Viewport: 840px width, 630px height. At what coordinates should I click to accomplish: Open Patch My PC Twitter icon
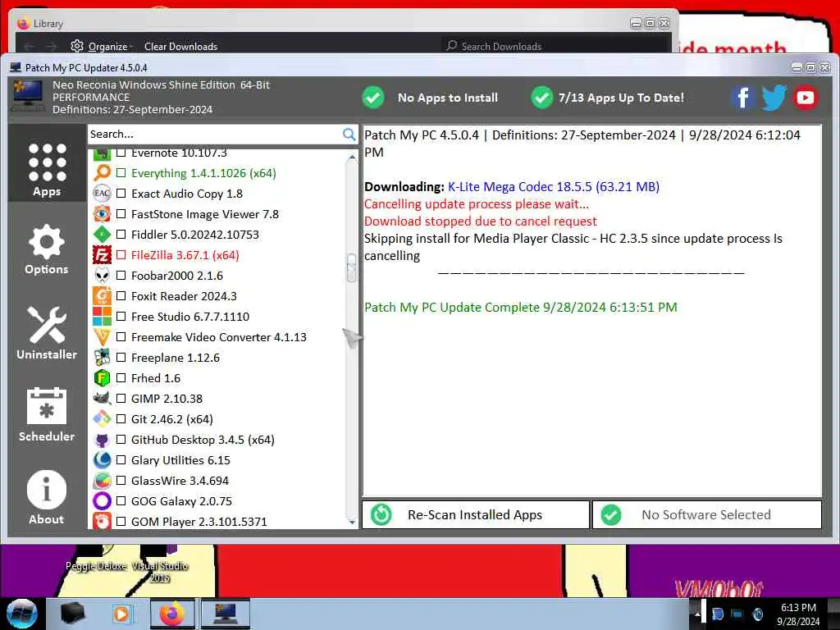774,98
